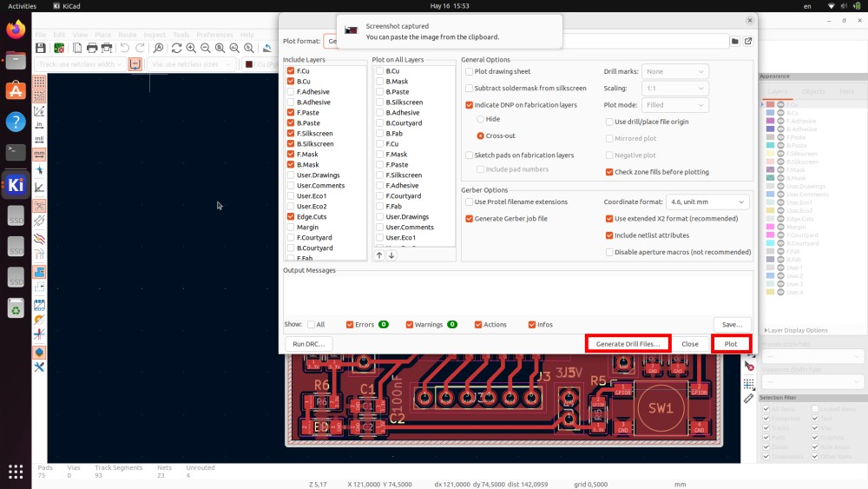The image size is (868, 489).
Task: Select millimeters unit icon in left toolbar
Action: [39, 154]
